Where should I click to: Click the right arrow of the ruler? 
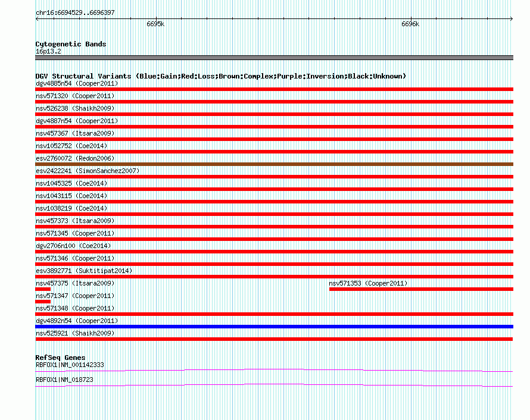(512, 19)
